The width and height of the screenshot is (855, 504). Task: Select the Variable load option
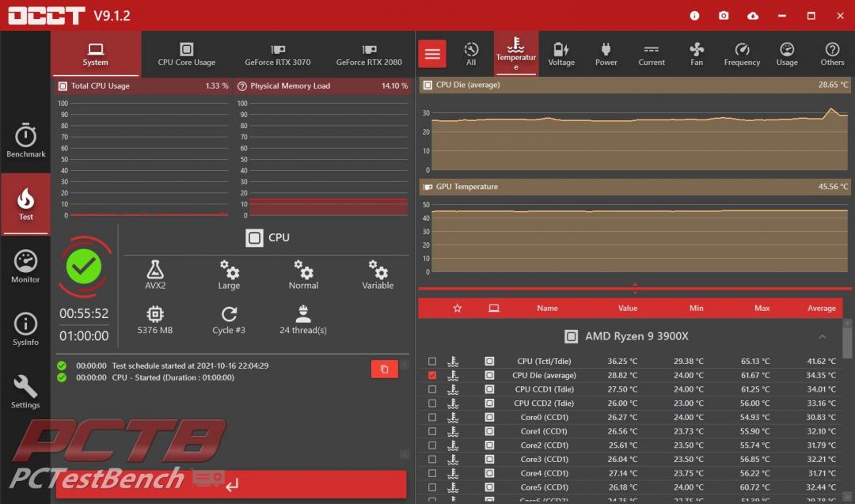[378, 274]
